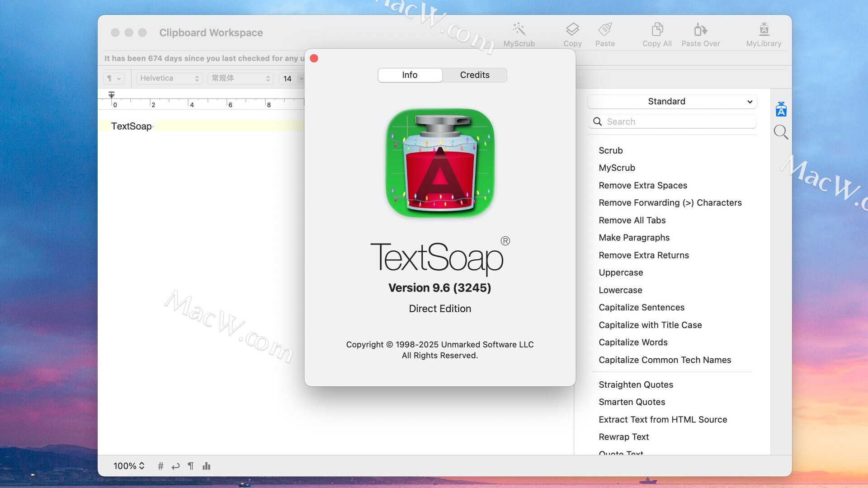This screenshot has height=488, width=868.
Task: Toggle line numbers hash icon
Action: click(160, 466)
